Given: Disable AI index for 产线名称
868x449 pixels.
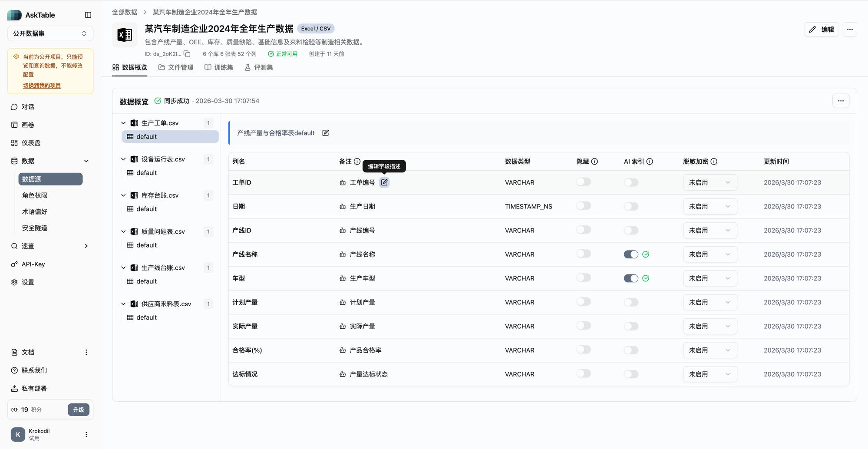Looking at the screenshot, I should (x=631, y=254).
